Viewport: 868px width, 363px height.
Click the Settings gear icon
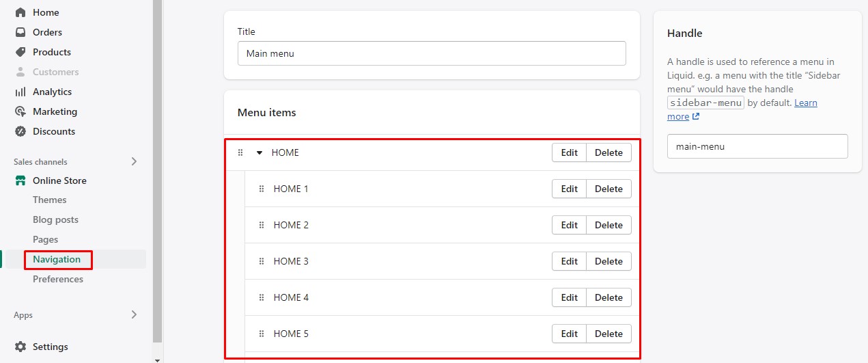coord(20,347)
